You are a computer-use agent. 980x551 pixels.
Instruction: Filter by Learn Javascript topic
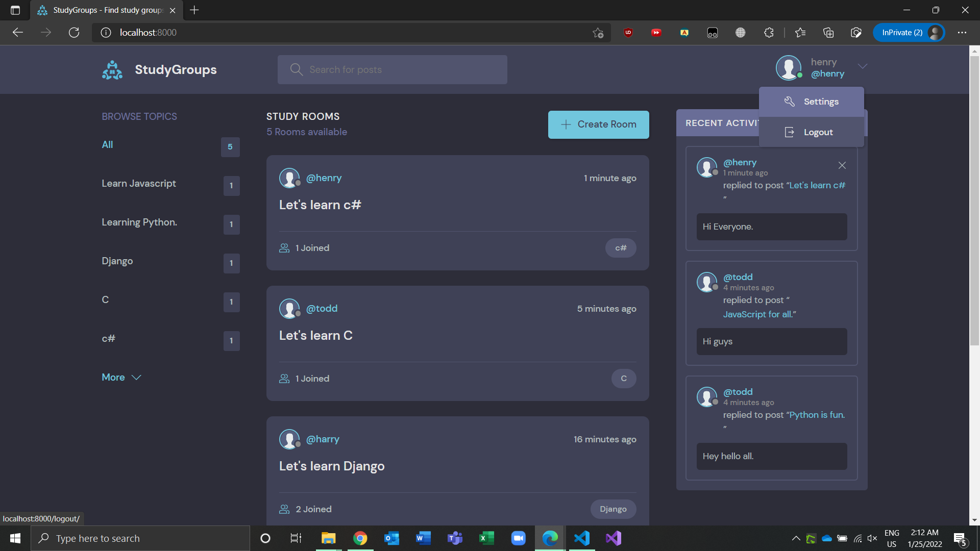pos(139,184)
